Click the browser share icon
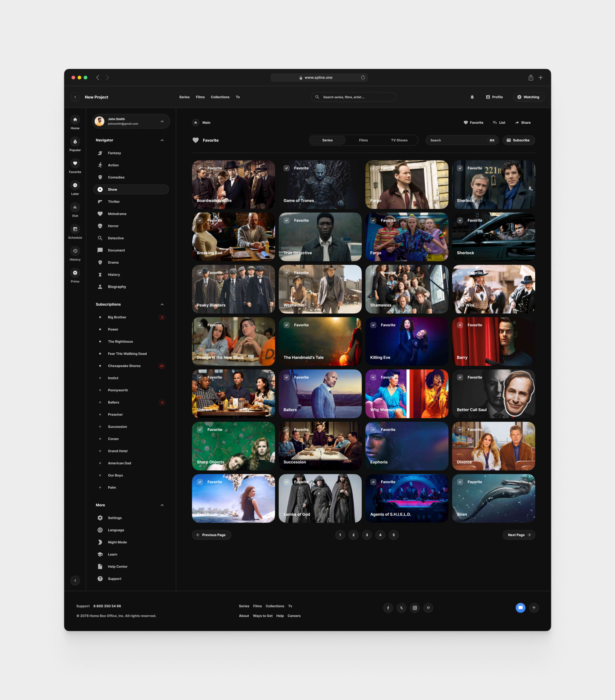The image size is (615, 700). point(531,77)
